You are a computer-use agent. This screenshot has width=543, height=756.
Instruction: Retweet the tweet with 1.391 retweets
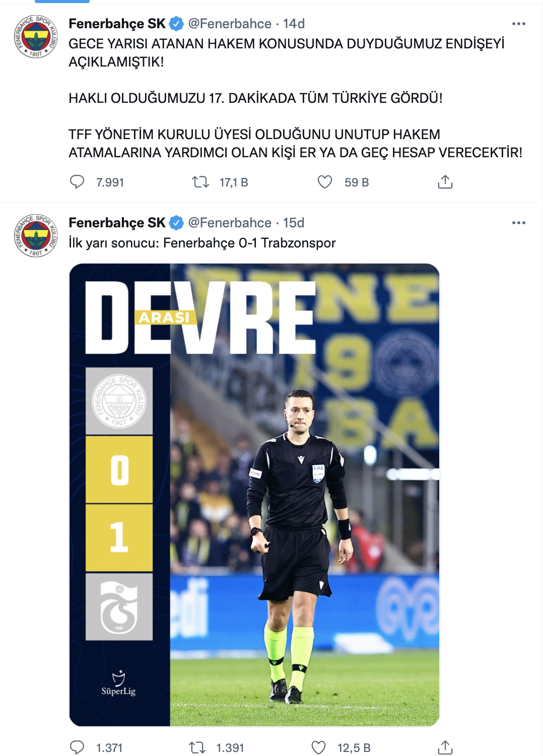[x=197, y=747]
